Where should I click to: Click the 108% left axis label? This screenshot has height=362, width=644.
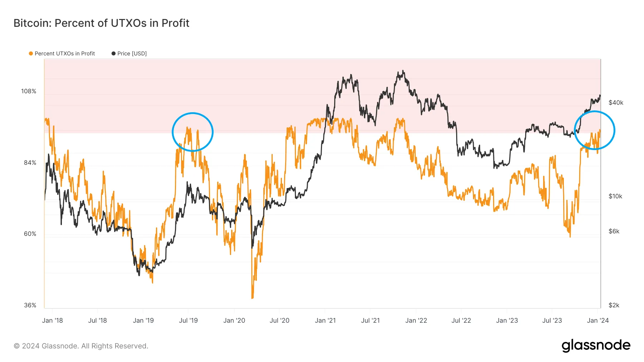29,91
